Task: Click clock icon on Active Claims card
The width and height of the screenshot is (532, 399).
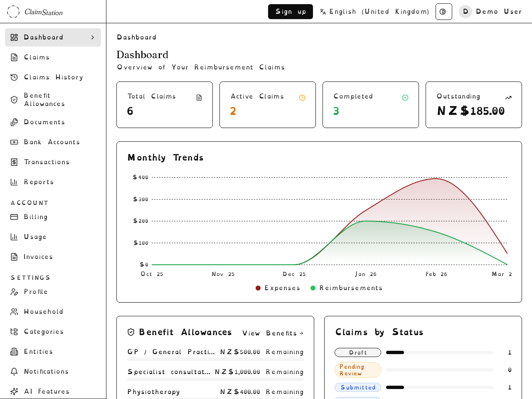Action: tap(302, 98)
